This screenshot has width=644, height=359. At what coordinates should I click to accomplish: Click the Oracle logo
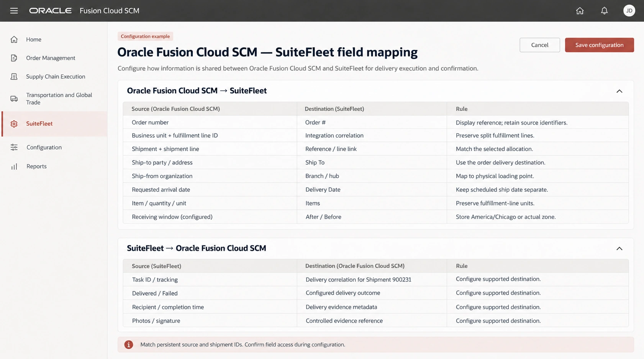click(50, 11)
